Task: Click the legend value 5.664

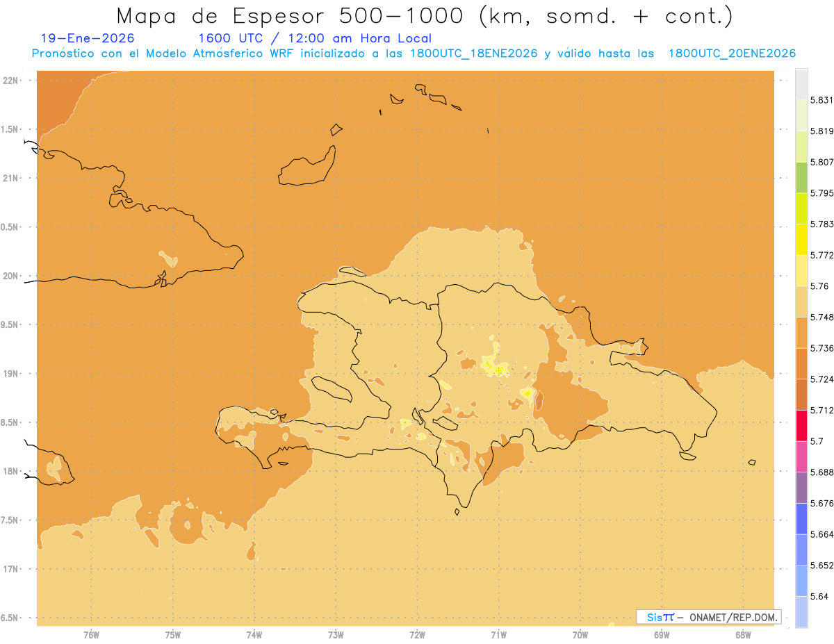Action: pos(822,534)
